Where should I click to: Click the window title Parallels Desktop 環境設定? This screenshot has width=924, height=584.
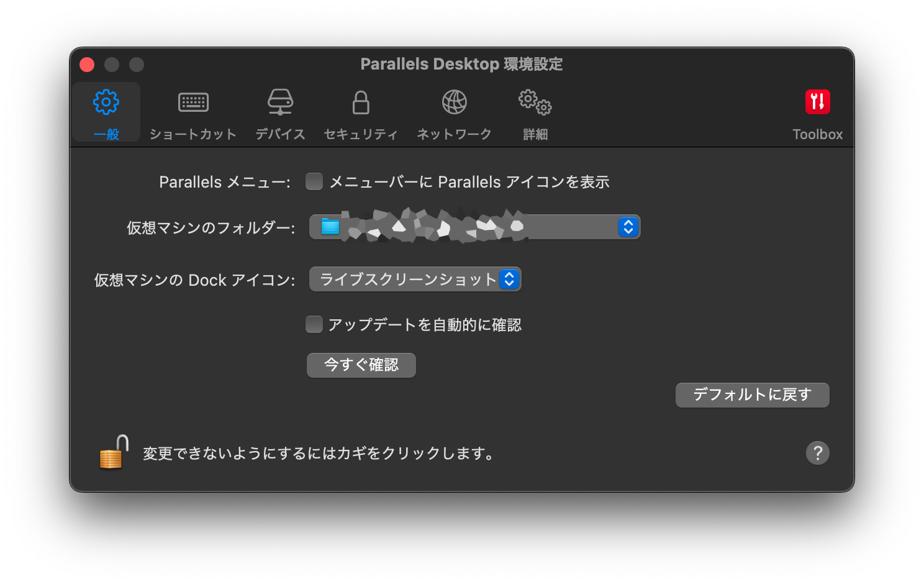tap(461, 64)
